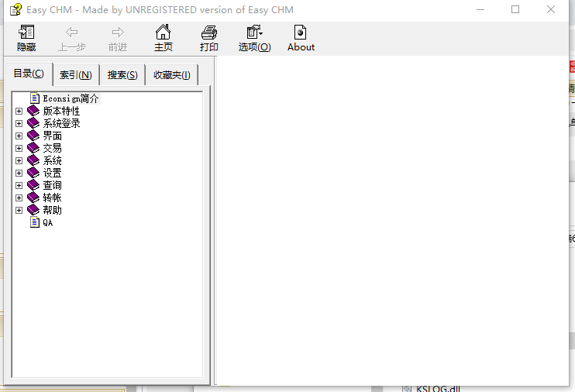Expand the 查询 tree node
The height and width of the screenshot is (392, 575).
(x=19, y=185)
